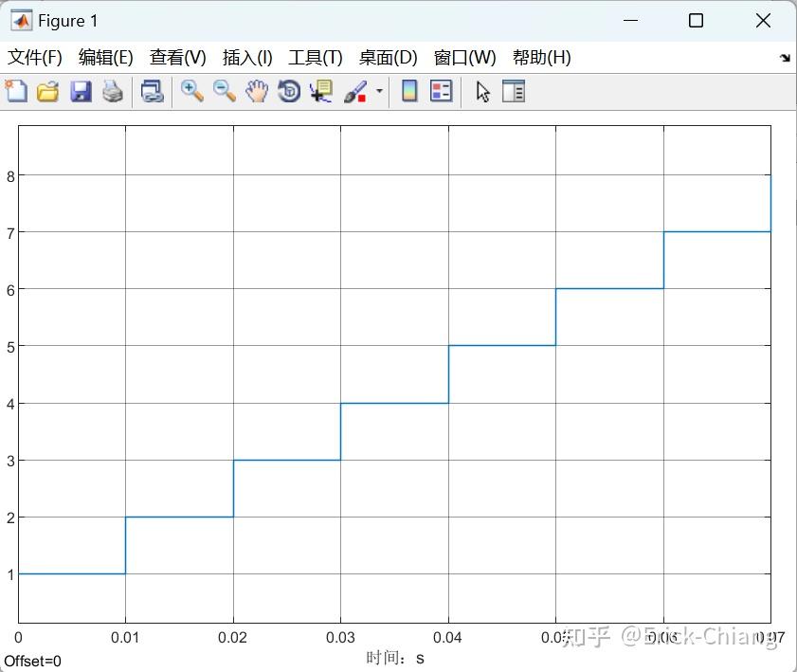Create a new figure with the toolbar icon
Image resolution: width=797 pixels, height=672 pixels.
click(x=16, y=92)
